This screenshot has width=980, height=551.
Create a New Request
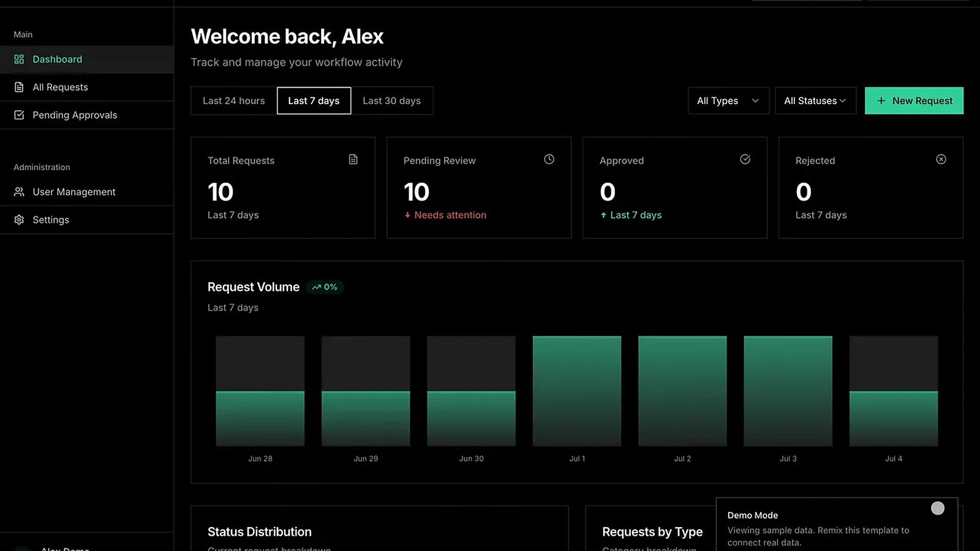[914, 101]
